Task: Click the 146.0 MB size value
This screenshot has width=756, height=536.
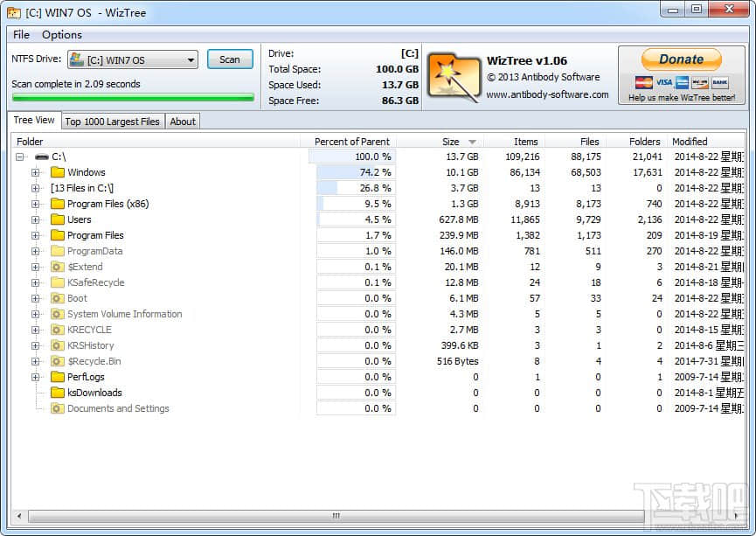Action: click(459, 251)
